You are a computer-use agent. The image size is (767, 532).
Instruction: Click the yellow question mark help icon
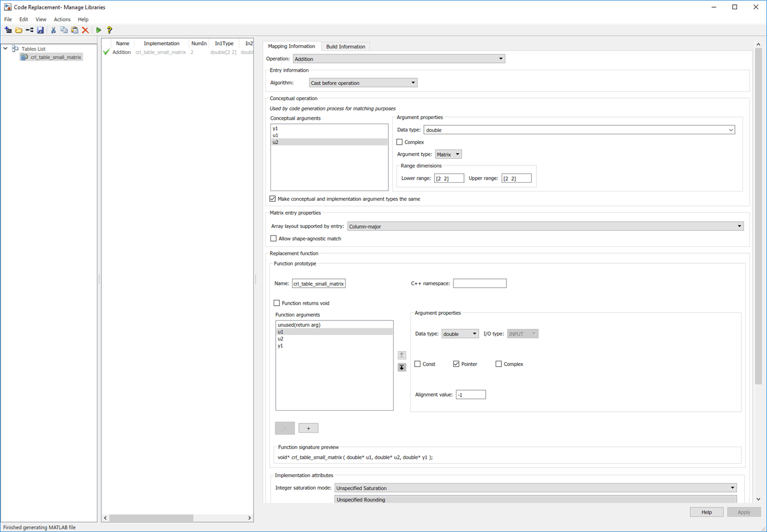click(x=109, y=30)
